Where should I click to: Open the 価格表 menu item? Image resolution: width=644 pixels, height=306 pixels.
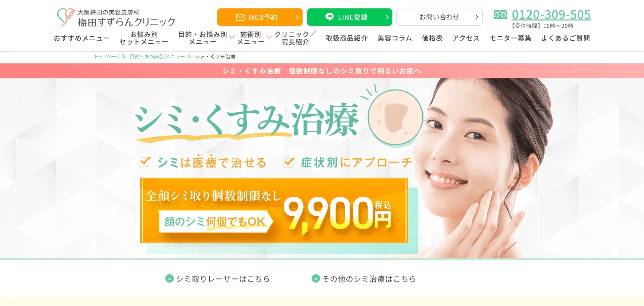pyautogui.click(x=432, y=38)
